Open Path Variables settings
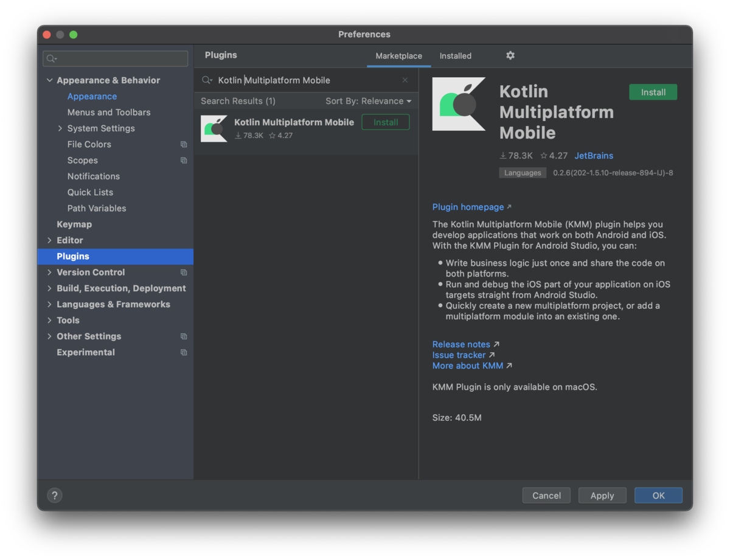This screenshot has height=560, width=730. coord(97,209)
